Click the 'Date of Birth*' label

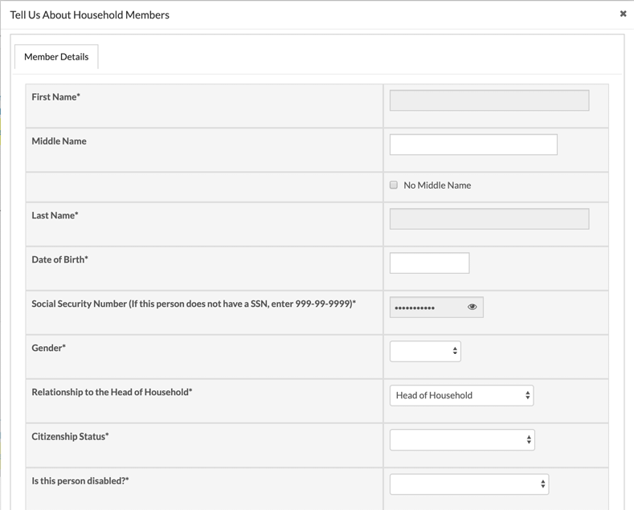click(60, 260)
